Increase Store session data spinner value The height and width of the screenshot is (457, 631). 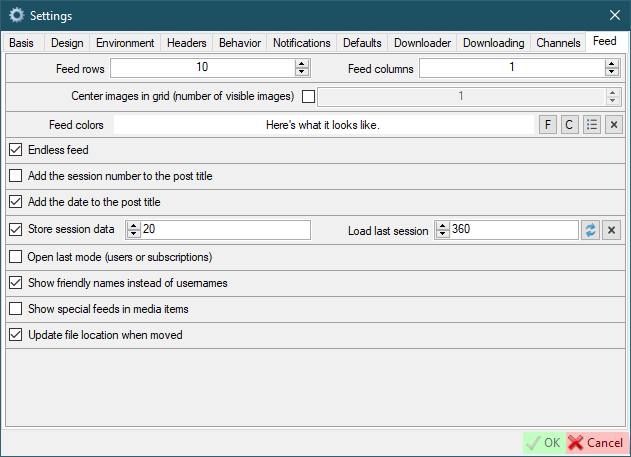point(133,226)
